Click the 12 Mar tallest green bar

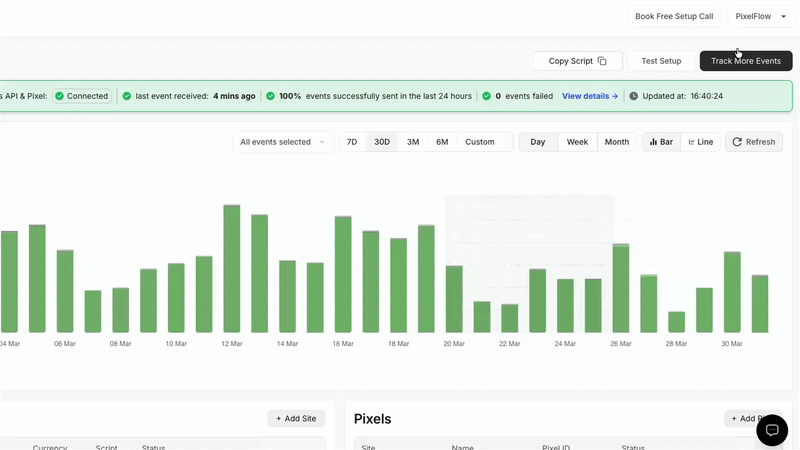232,269
